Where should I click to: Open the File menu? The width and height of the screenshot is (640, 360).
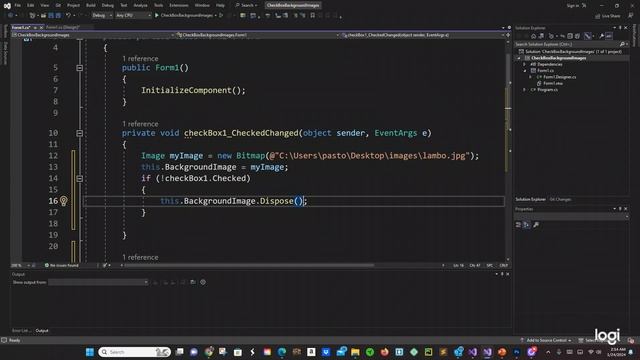pyautogui.click(x=18, y=5)
